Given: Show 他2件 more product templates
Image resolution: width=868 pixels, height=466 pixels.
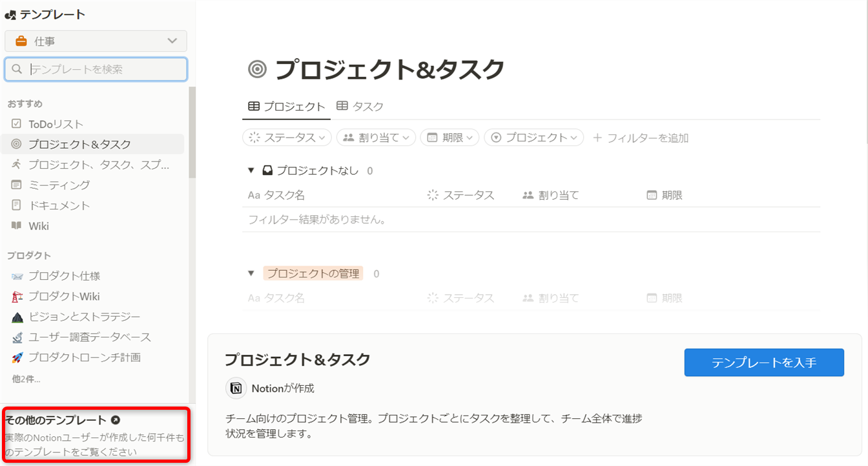Looking at the screenshot, I should (x=26, y=379).
